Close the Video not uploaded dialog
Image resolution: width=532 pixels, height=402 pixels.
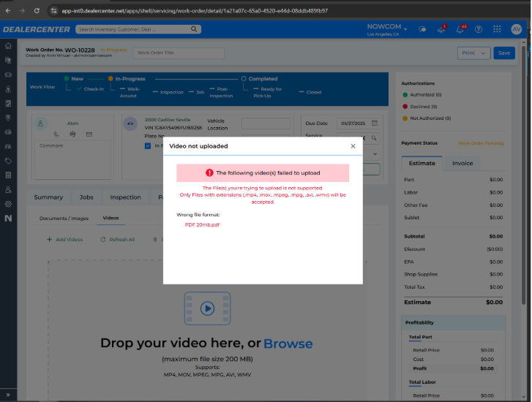[x=353, y=146]
